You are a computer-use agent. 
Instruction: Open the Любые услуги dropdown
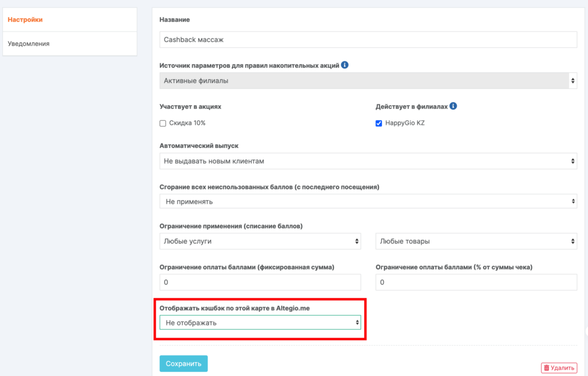tap(260, 241)
